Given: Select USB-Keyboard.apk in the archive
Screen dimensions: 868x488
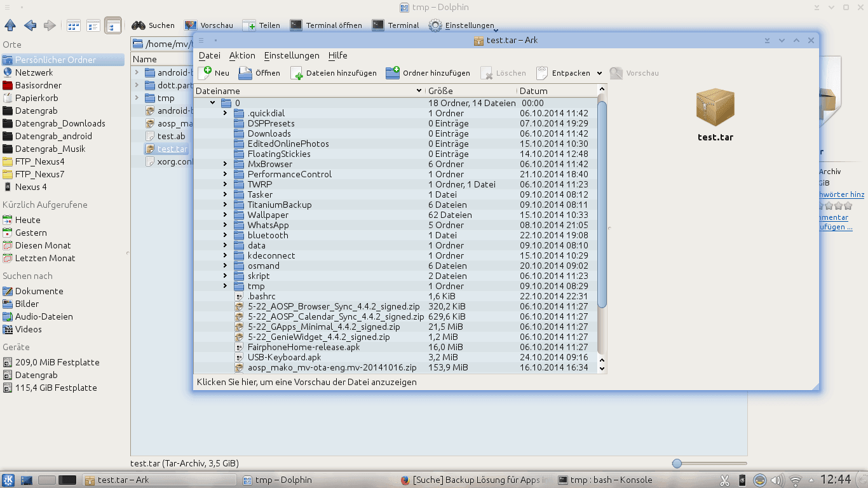Looking at the screenshot, I should coord(285,357).
